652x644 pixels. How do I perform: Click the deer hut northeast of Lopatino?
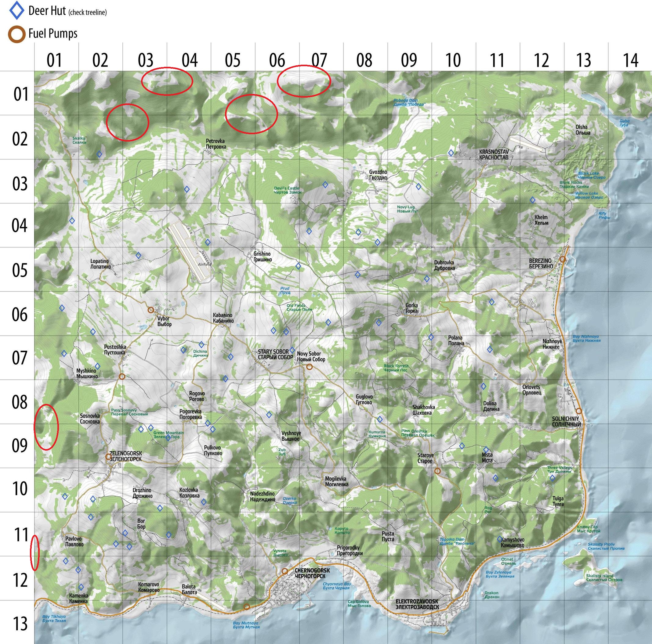point(138,255)
